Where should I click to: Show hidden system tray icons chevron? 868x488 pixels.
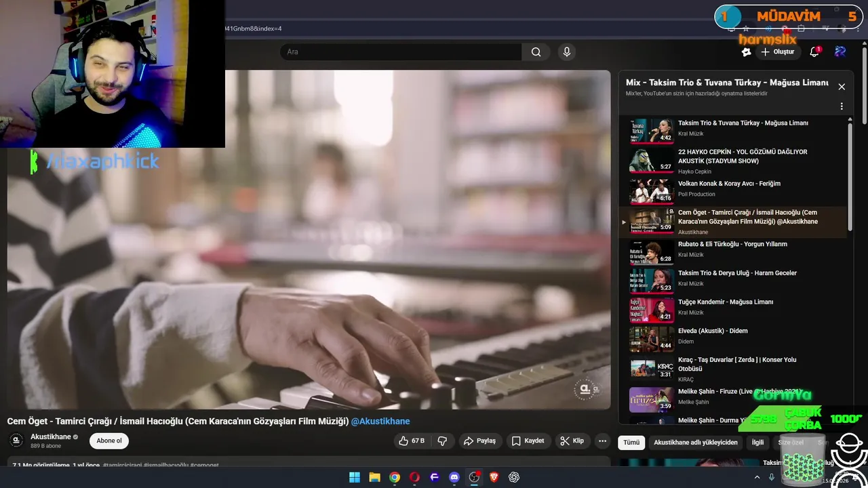(x=757, y=477)
